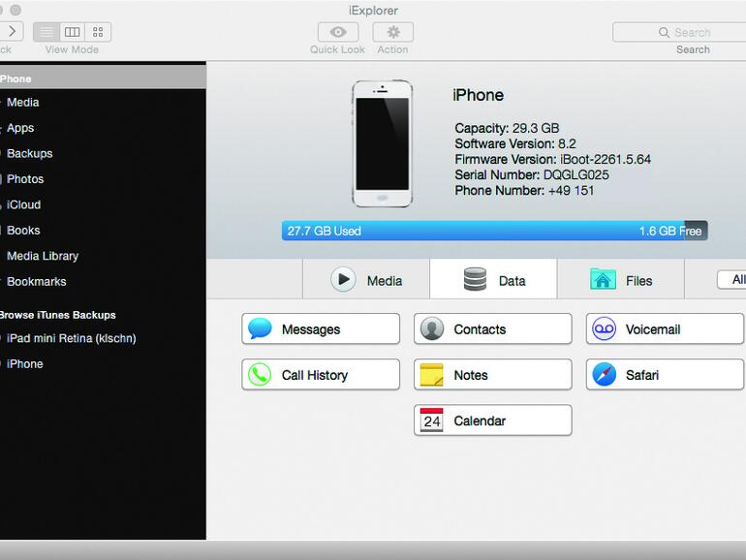Click the Capacity: 29.3 GB text

[x=507, y=128]
